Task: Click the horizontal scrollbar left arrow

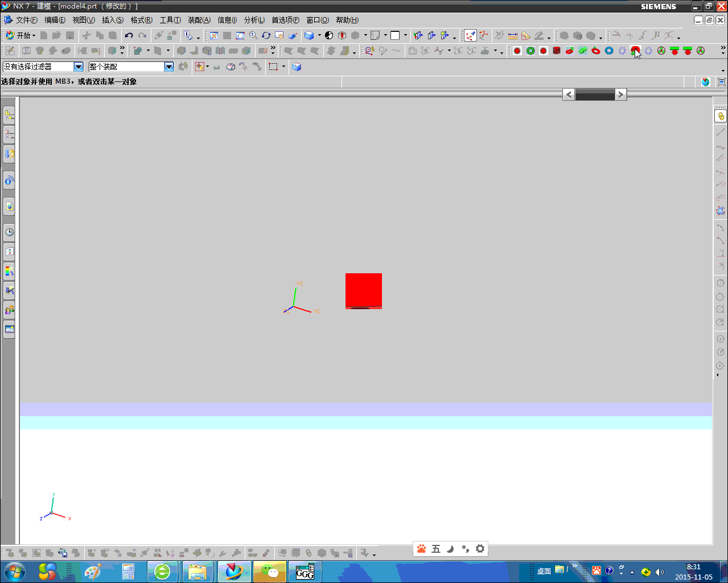Action: (x=569, y=95)
